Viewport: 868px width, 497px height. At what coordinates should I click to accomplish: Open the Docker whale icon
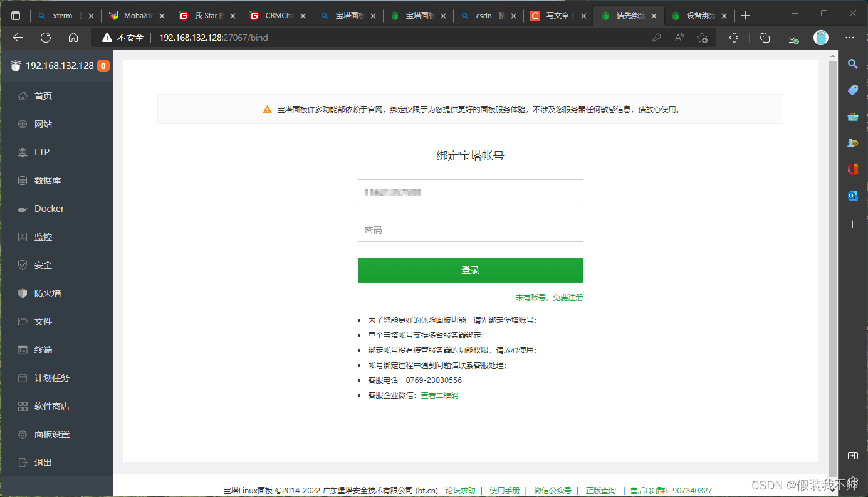point(23,209)
